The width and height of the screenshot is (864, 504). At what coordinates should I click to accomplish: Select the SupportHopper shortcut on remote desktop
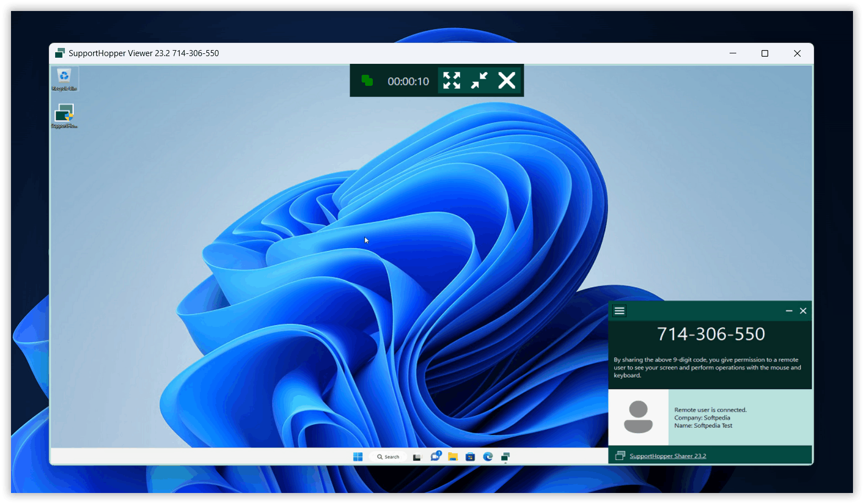pyautogui.click(x=64, y=116)
